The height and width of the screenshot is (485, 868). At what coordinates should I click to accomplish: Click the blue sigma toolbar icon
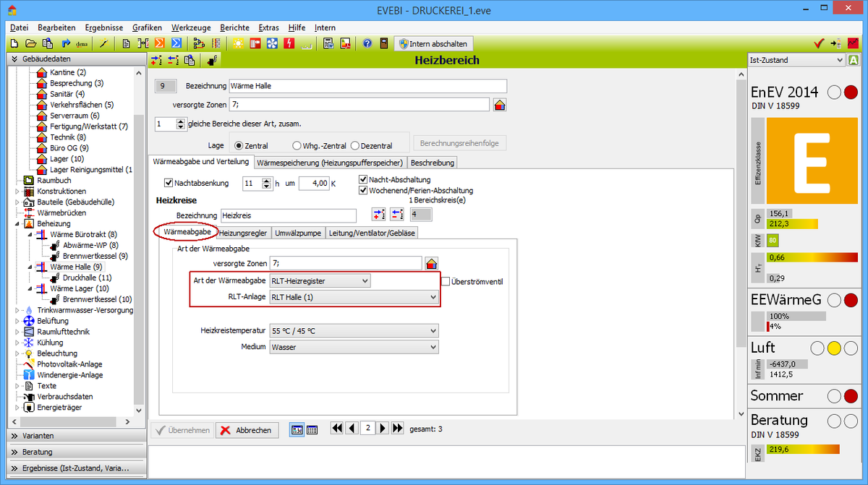pos(176,43)
